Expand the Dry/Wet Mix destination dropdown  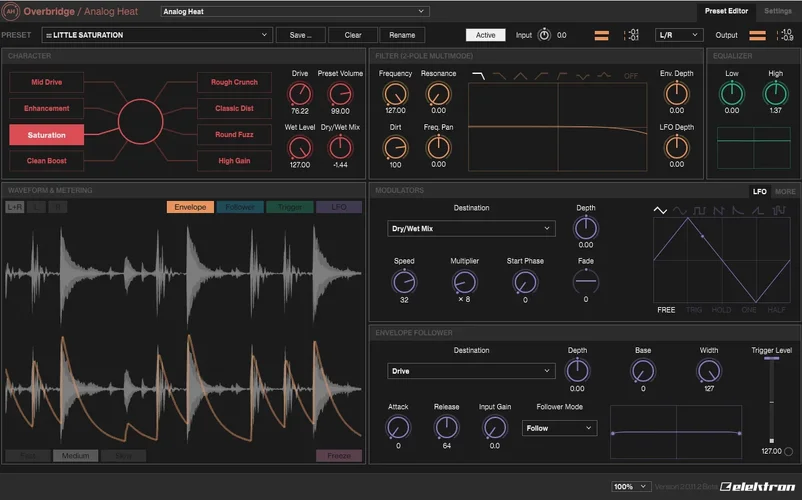(x=471, y=228)
